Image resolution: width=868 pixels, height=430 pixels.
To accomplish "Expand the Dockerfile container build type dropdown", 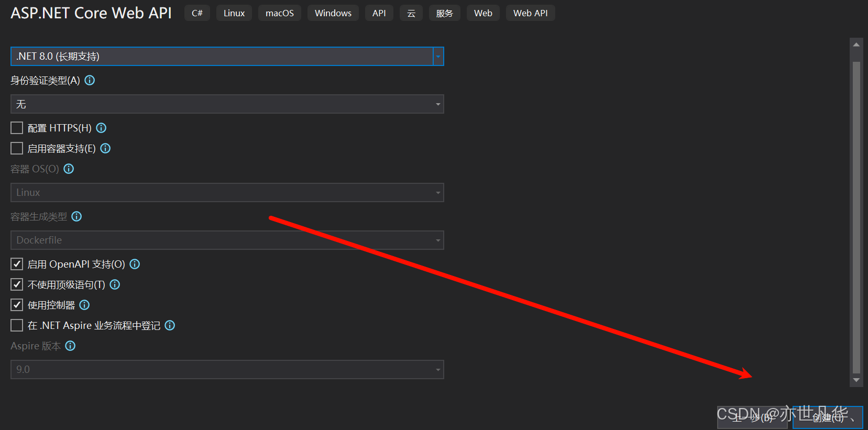I will click(x=227, y=240).
